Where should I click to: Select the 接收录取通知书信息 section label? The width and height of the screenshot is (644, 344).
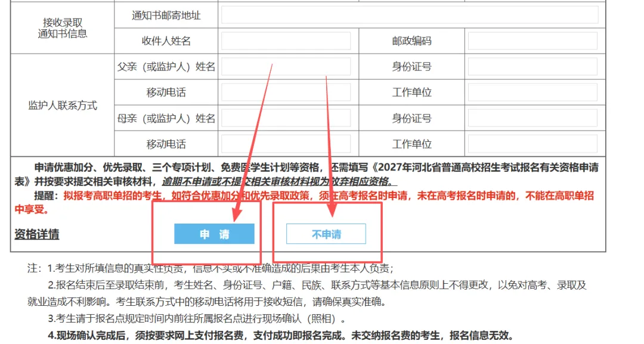point(63,28)
